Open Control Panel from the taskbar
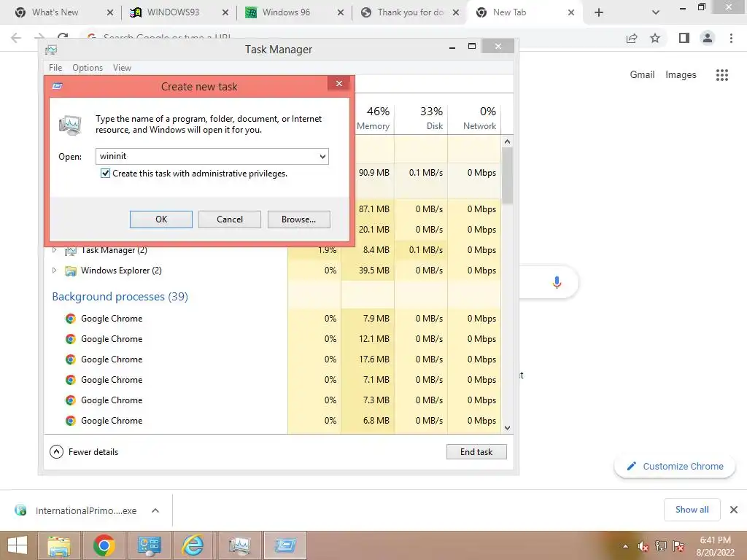Viewport: 747px width, 560px height. tap(149, 545)
